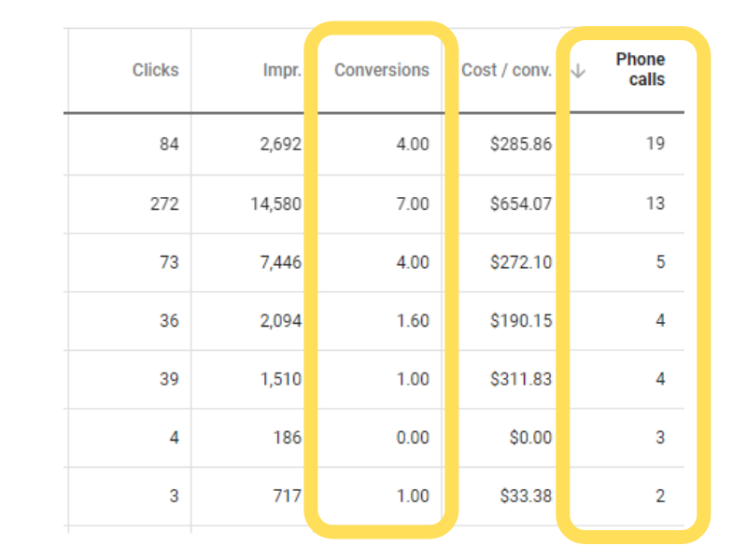Click the $654.07 cost value

pos(521,203)
